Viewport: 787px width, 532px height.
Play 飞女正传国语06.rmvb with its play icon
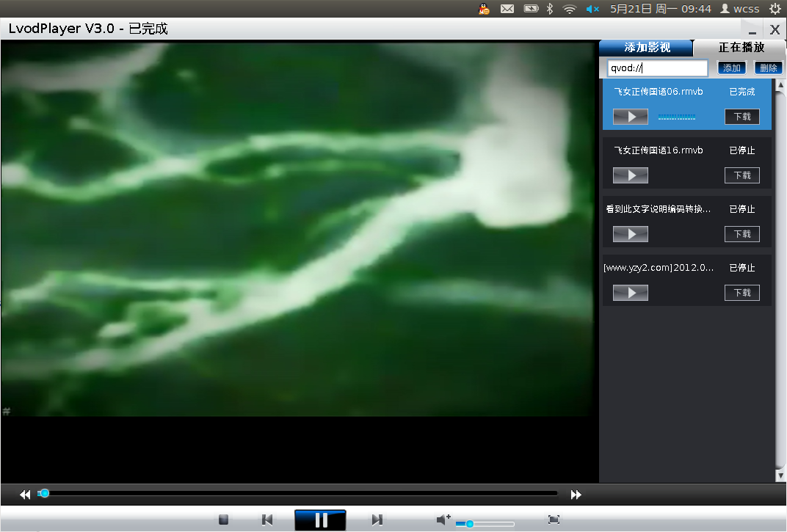631,117
